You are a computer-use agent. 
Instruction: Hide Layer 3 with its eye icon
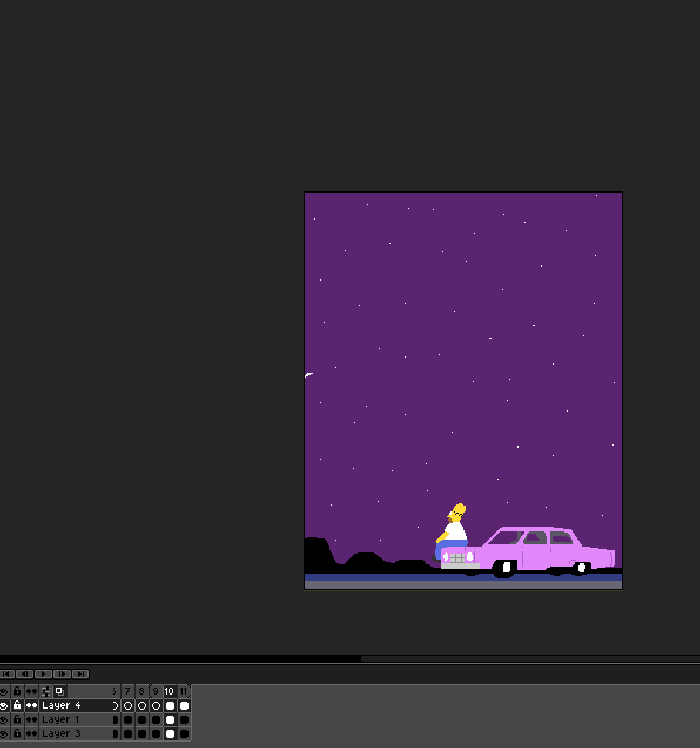(4, 733)
